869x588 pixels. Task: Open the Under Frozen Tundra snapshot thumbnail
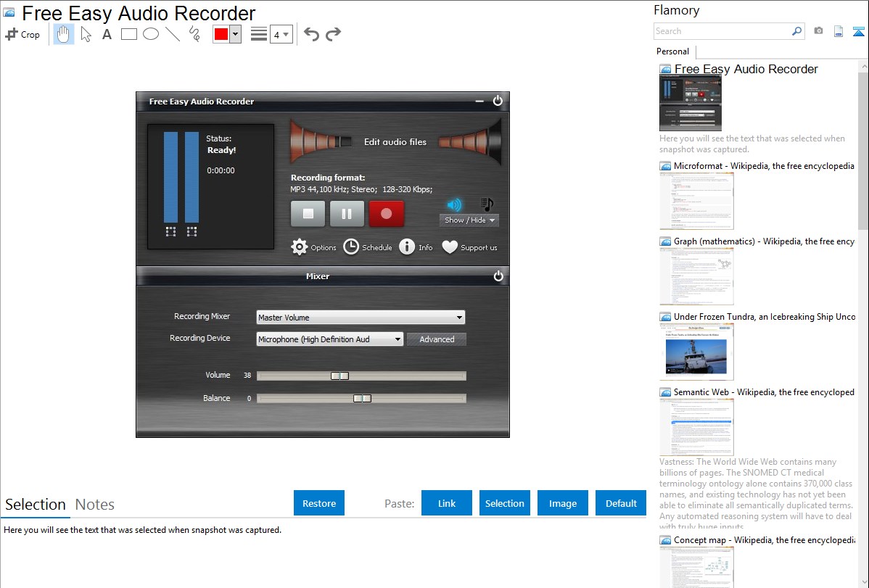pos(696,352)
